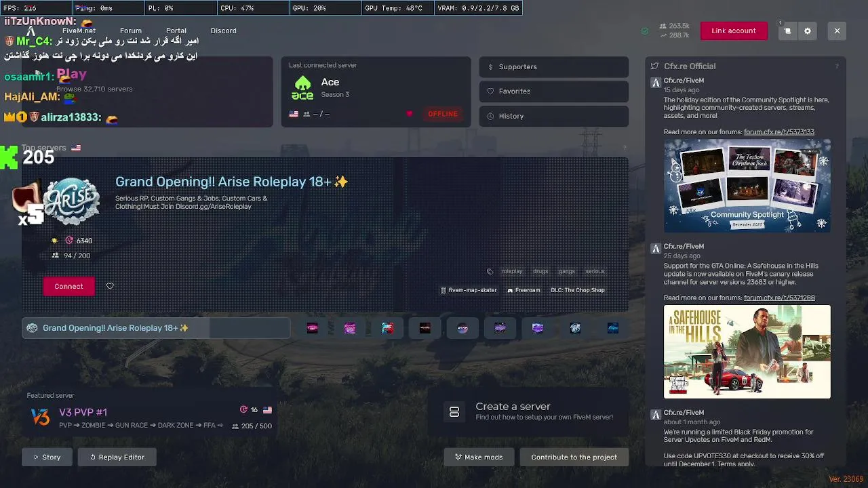Open the Discord navigation link
Image resolution: width=868 pixels, height=488 pixels.
click(x=224, y=30)
